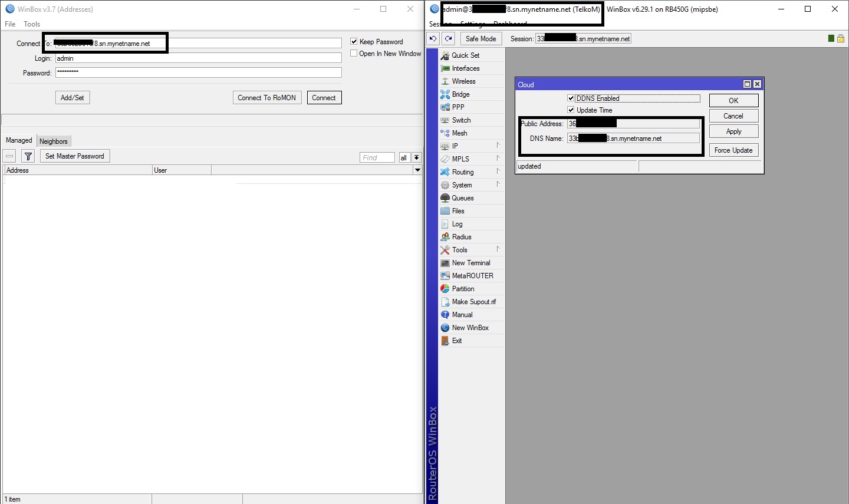Switch to the Managed tab
This screenshot has width=849, height=504.
pyautogui.click(x=19, y=140)
